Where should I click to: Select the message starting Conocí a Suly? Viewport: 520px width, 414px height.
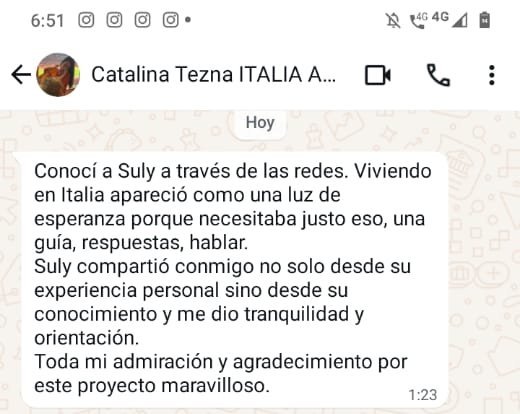pos(235,279)
